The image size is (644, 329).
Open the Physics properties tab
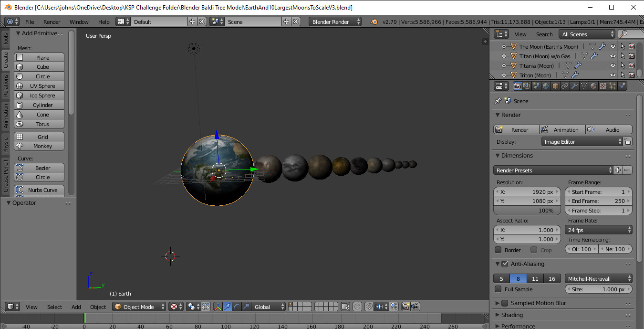click(x=622, y=85)
